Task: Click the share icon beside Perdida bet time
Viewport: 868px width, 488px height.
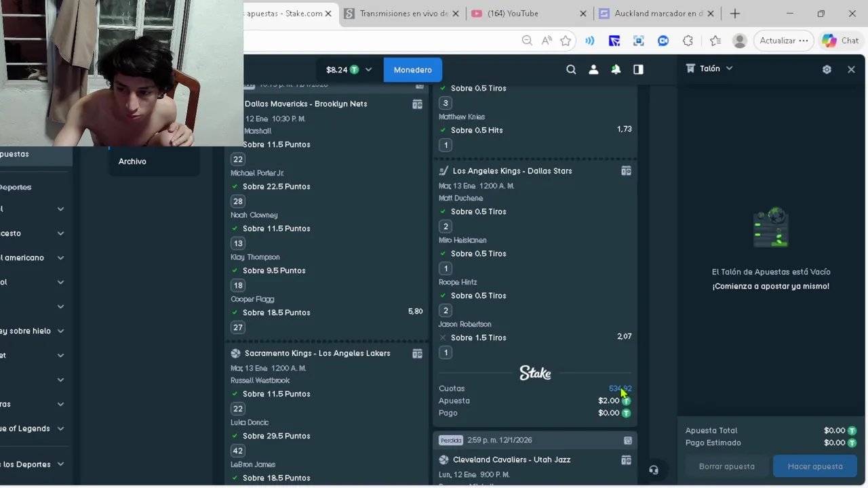Action: (628, 440)
